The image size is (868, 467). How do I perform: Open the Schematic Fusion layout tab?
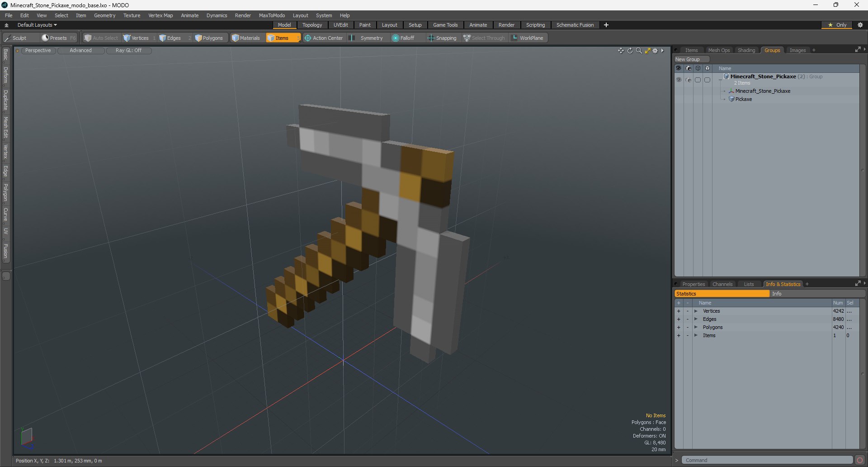click(x=575, y=25)
